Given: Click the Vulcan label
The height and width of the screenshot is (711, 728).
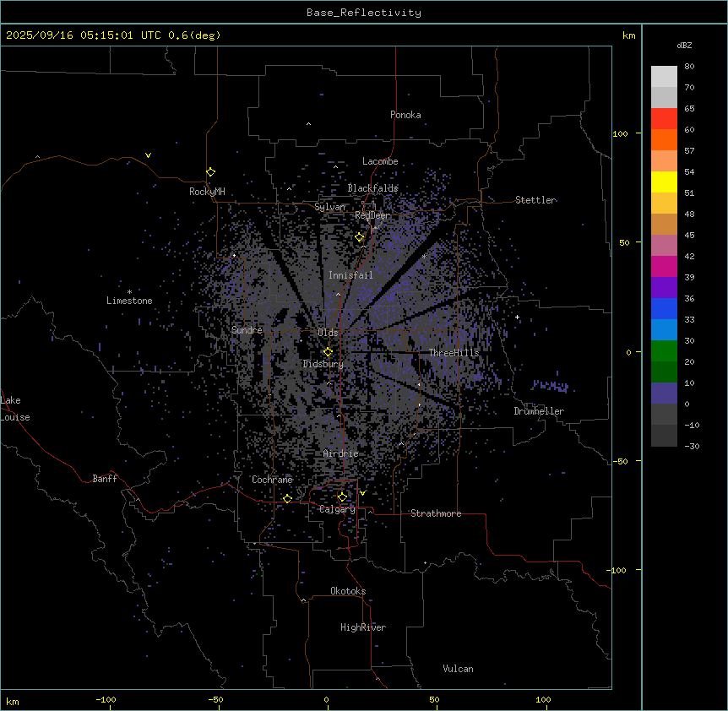Looking at the screenshot, I should click(458, 669).
